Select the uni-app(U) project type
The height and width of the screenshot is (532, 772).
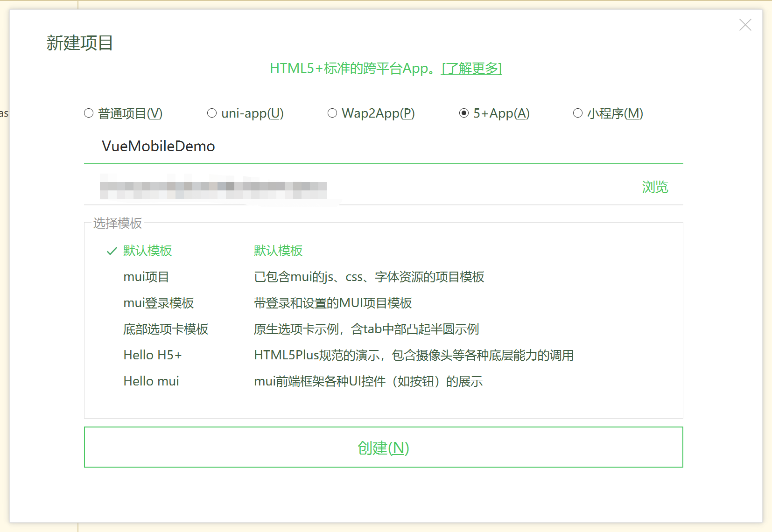(212, 113)
